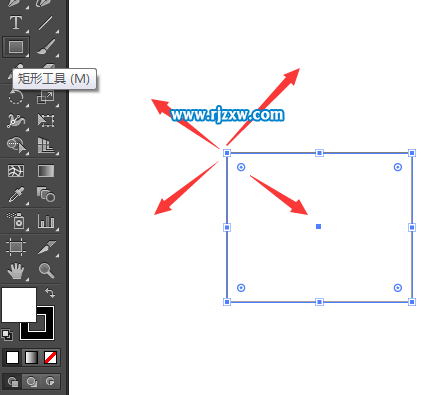Select the Gradient tool

click(x=46, y=171)
